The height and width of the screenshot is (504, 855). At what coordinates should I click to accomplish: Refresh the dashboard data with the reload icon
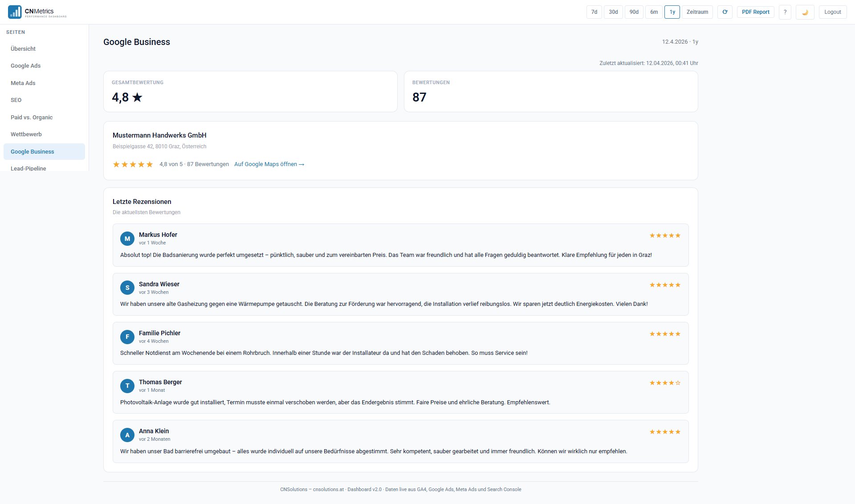coord(725,12)
